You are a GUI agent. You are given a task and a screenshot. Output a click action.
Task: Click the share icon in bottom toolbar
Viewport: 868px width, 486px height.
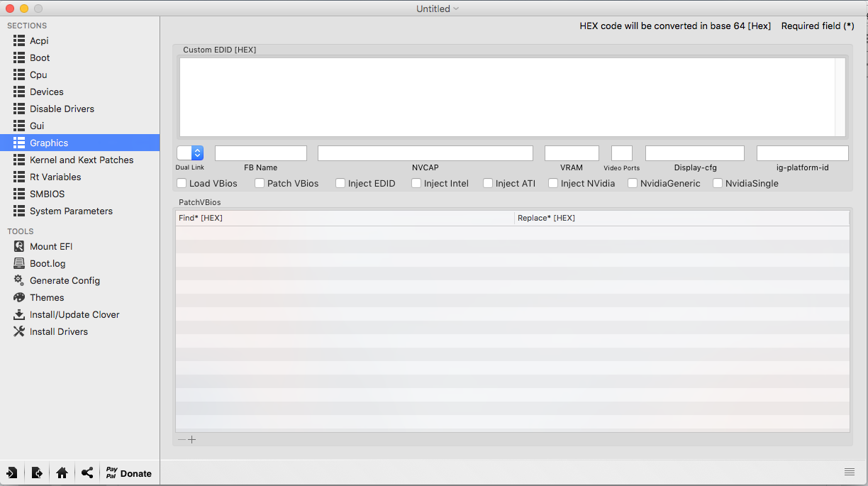pos(87,473)
